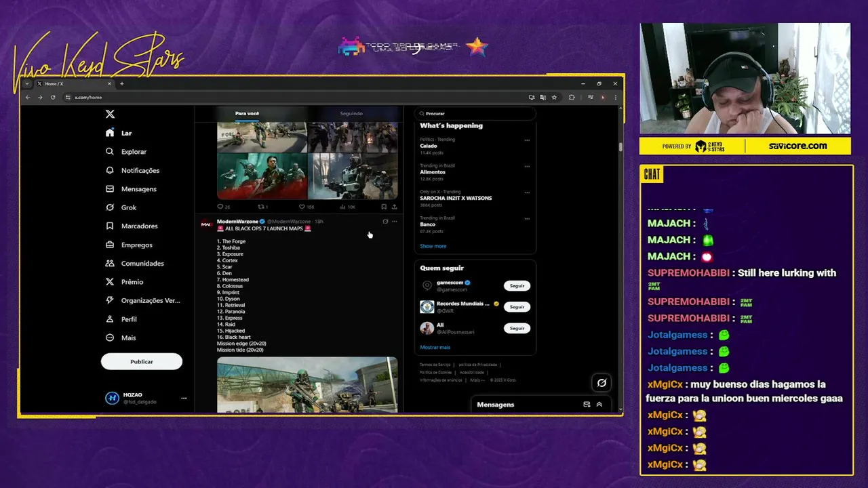Open the soldier image in ModernWarzone post
868x488 pixels.
[307, 385]
